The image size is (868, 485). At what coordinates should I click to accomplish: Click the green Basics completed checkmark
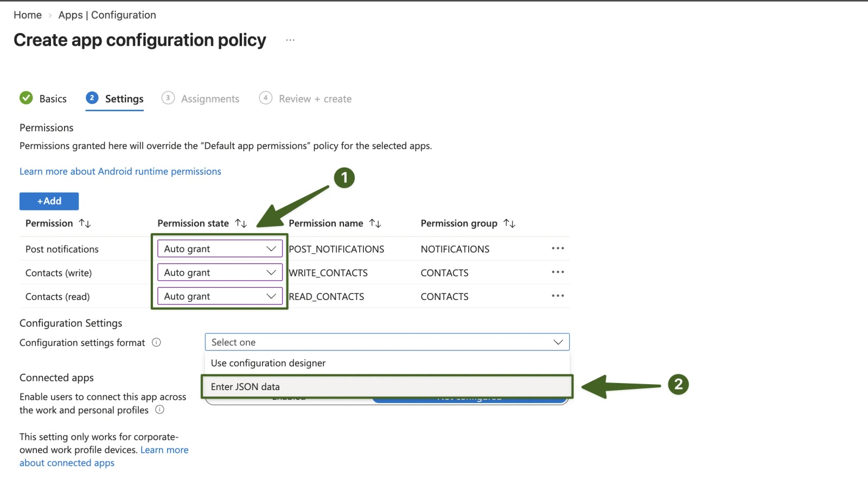[x=26, y=98]
